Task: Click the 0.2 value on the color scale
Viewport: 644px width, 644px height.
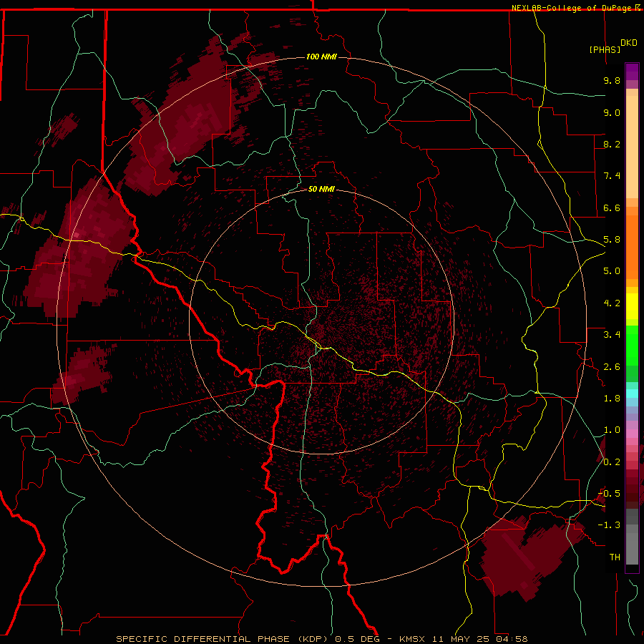Action: click(612, 462)
